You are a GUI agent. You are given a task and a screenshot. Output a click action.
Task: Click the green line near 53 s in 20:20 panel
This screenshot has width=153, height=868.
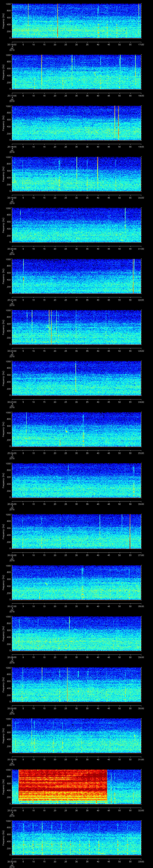click(x=125, y=219)
